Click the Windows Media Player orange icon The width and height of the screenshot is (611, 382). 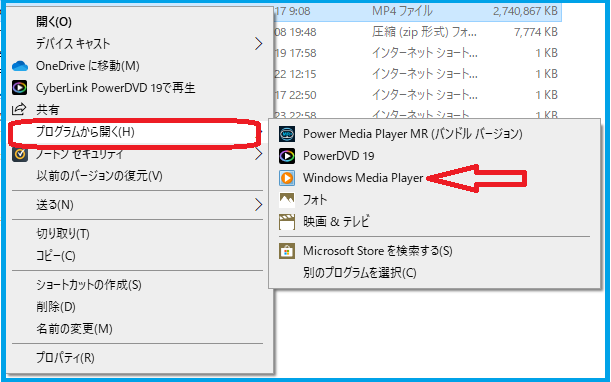tap(287, 178)
